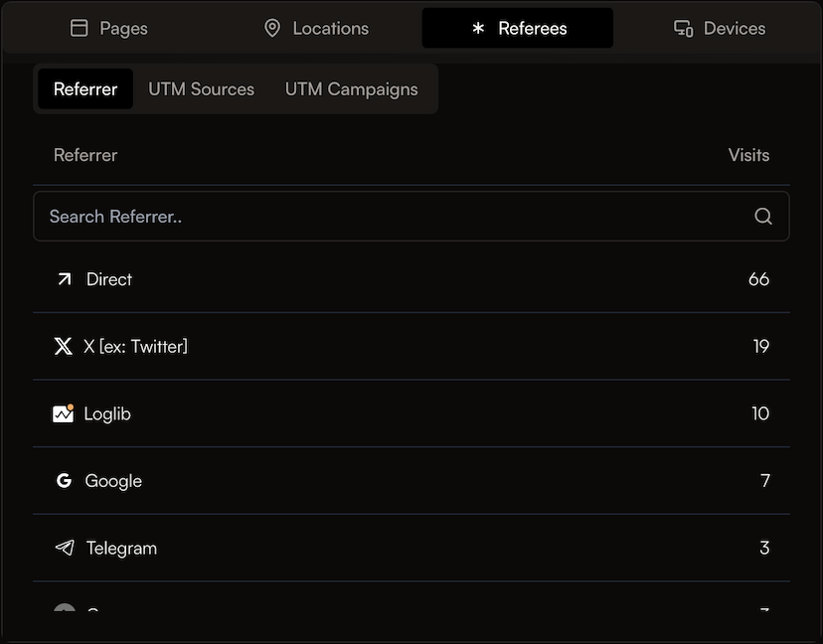The image size is (823, 644).
Task: Click the Telegram paper plane icon
Action: click(x=65, y=548)
